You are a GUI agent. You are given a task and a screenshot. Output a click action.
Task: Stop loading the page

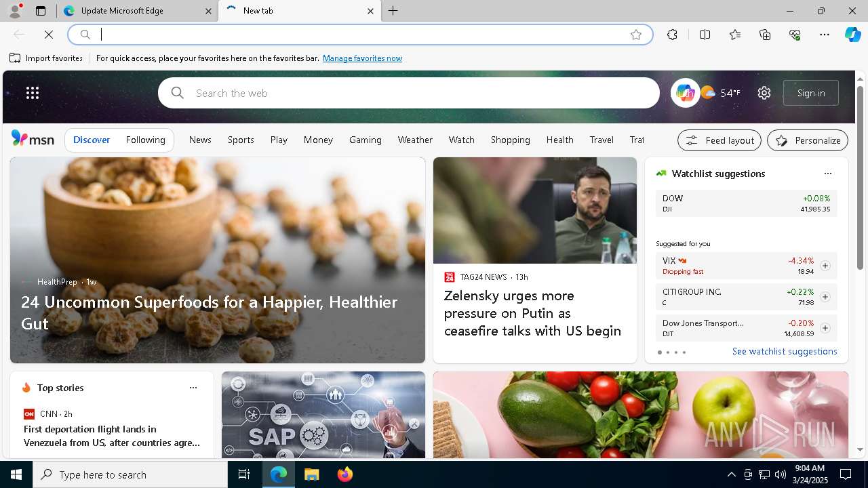click(49, 35)
